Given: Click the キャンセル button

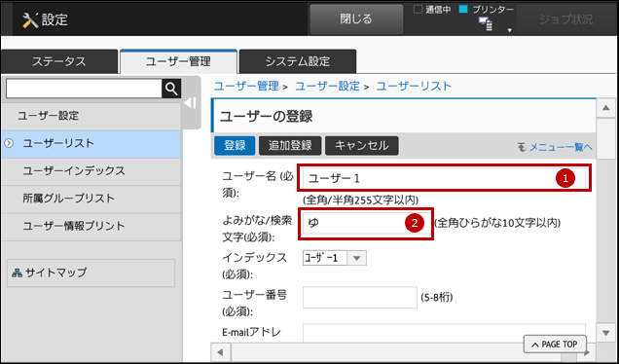Looking at the screenshot, I should click(x=362, y=146).
